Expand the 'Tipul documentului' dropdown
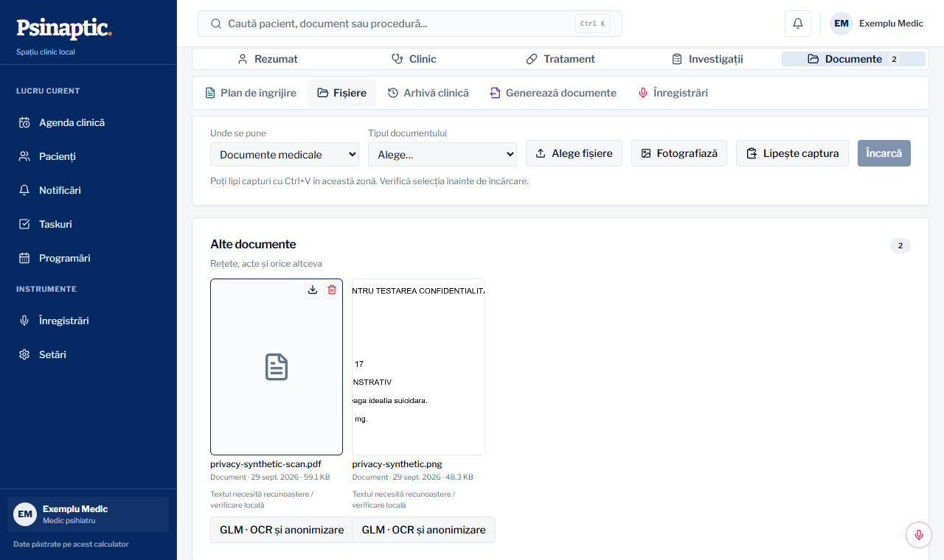The height and width of the screenshot is (560, 944). pos(442,155)
